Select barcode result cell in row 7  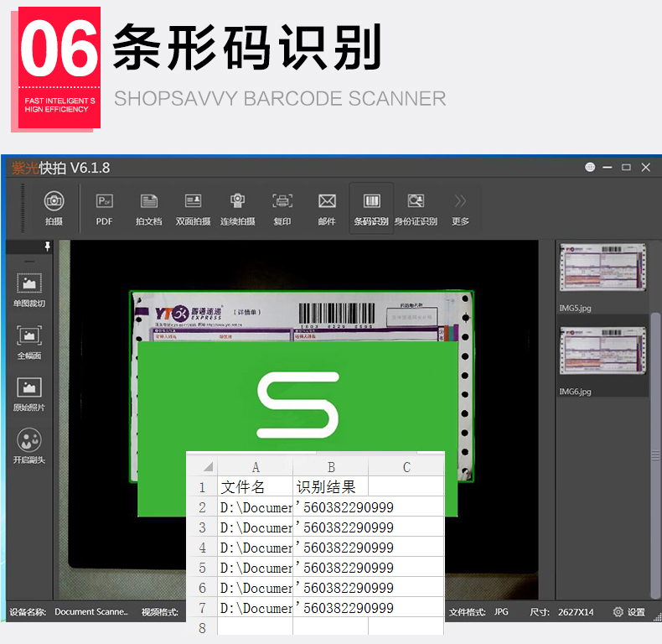(330, 608)
